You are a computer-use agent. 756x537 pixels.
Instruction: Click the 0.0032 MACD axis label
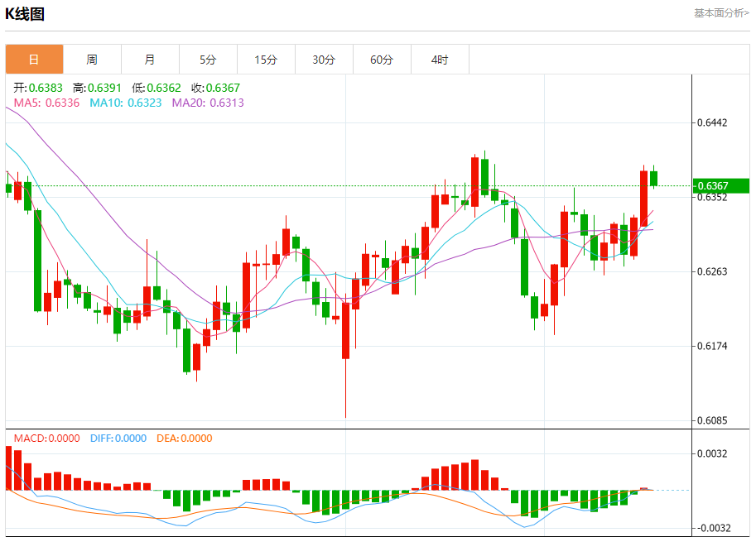713,453
